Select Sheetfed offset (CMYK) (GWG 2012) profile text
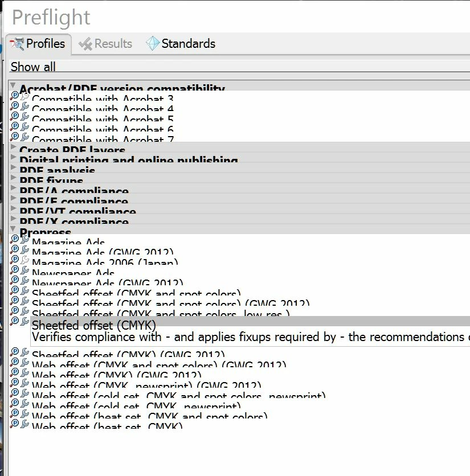Viewport: 470px width, 476px height. pyautogui.click(x=128, y=355)
